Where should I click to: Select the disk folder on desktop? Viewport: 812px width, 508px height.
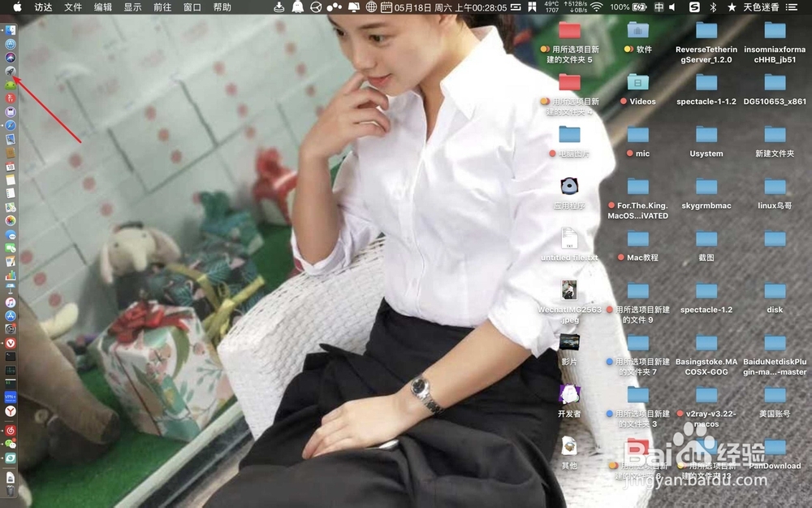click(775, 297)
